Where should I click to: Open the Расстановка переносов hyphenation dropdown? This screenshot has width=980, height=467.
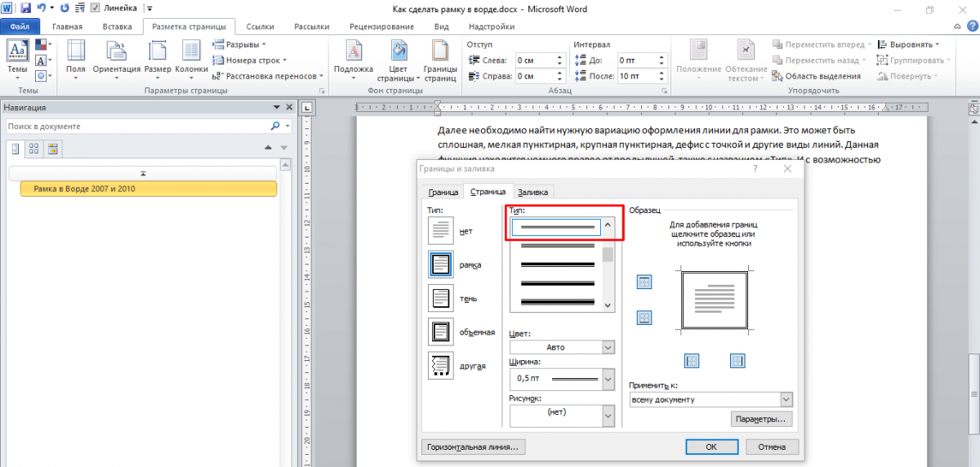[268, 75]
